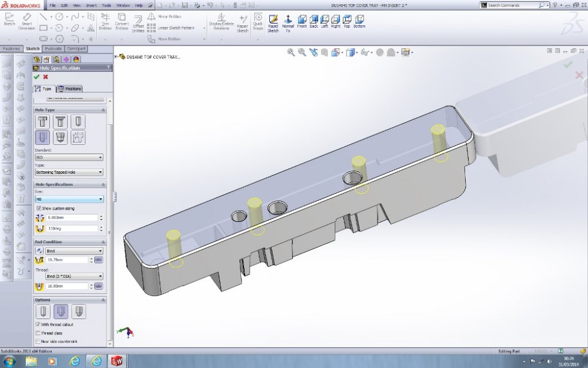Click the Smart Dimension tool

coord(26,22)
